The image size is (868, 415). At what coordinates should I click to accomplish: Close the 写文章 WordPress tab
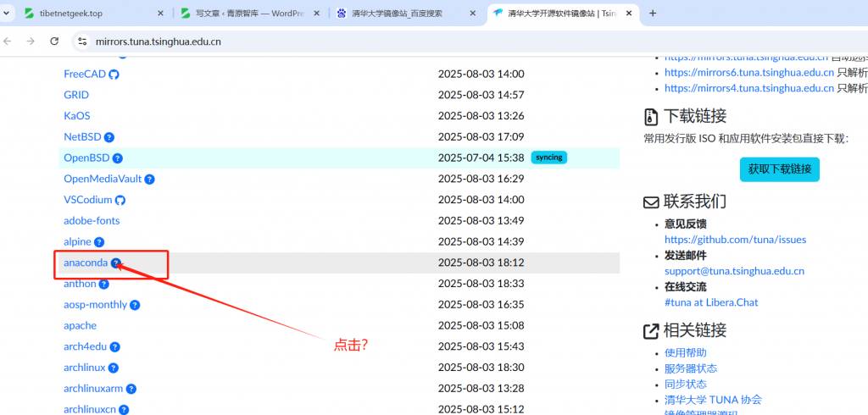click(317, 14)
